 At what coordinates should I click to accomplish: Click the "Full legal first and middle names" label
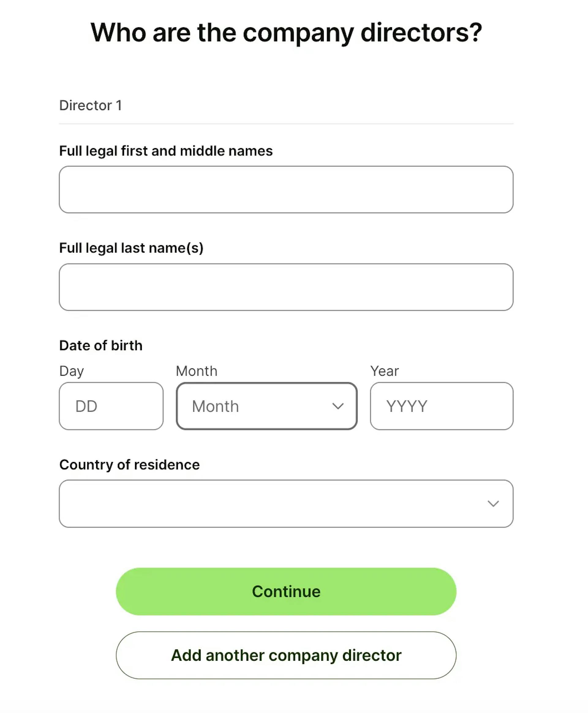[166, 151]
